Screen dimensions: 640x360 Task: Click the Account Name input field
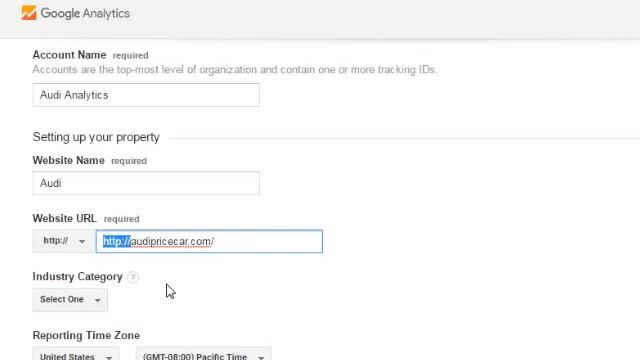tap(146, 95)
